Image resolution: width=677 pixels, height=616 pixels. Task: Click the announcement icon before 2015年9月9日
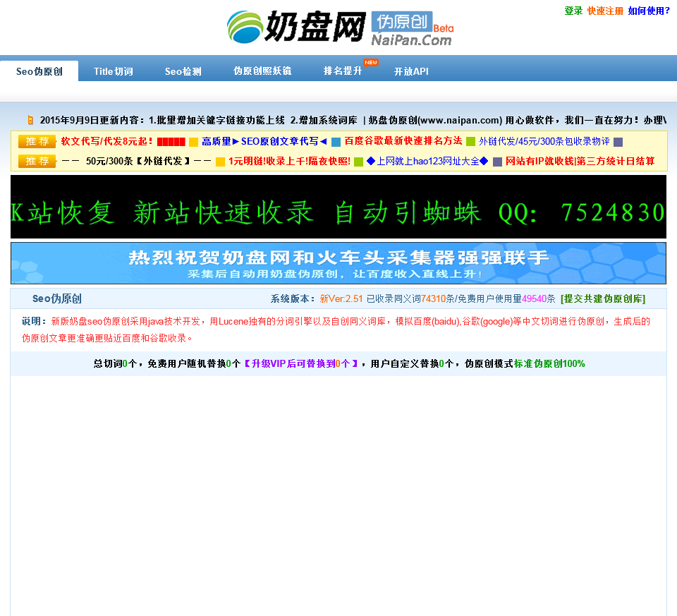(x=30, y=120)
